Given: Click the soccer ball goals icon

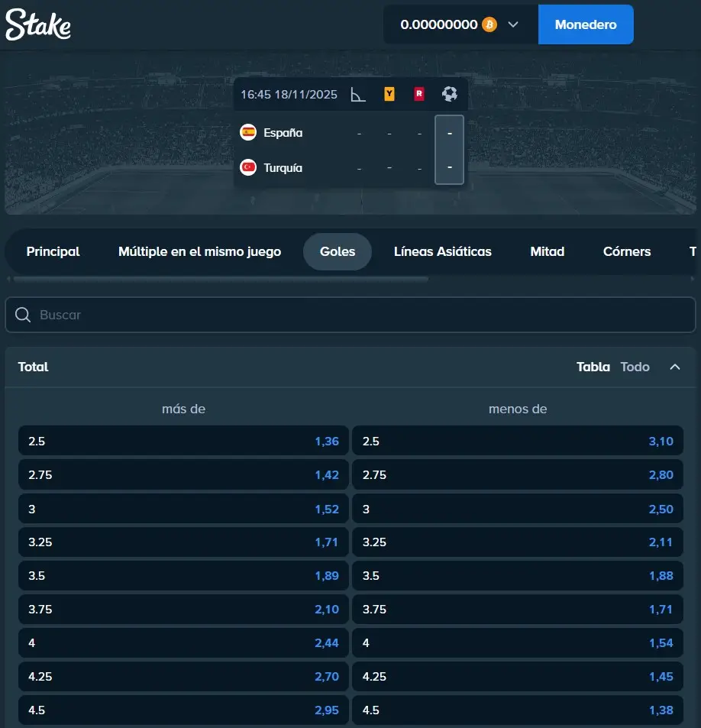Looking at the screenshot, I should point(450,94).
